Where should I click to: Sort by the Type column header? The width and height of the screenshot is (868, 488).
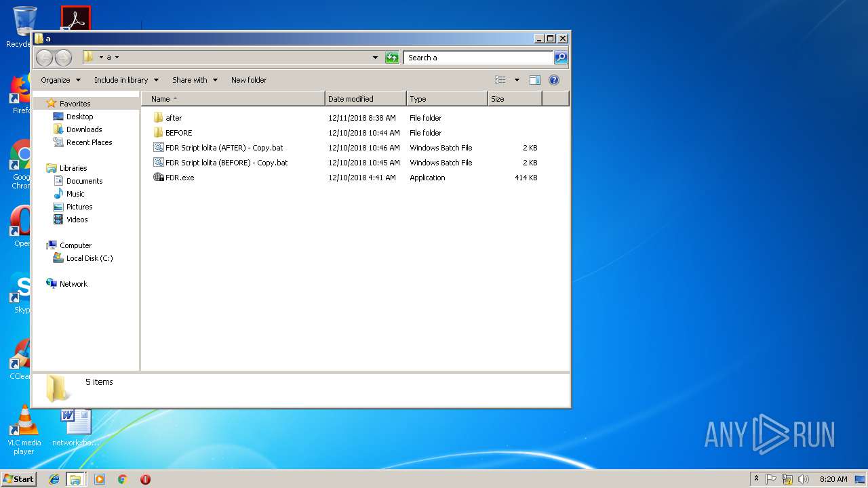tap(447, 99)
